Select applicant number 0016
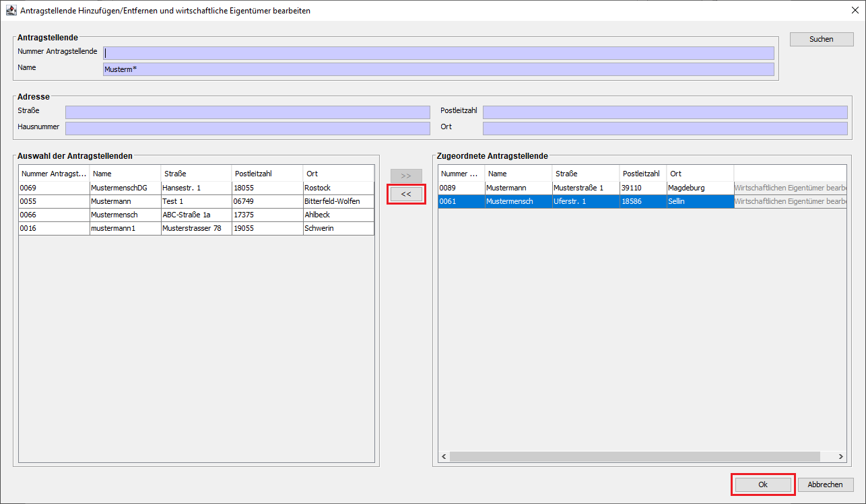Image resolution: width=866 pixels, height=504 pixels. (54, 229)
